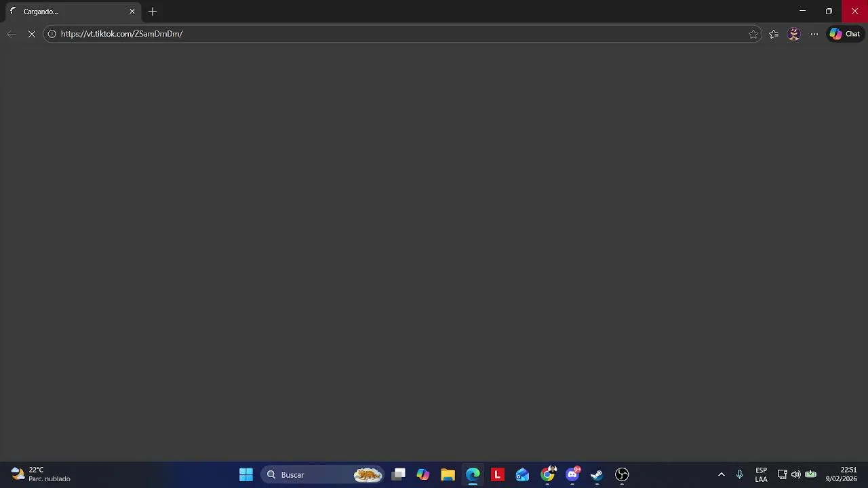Launch Copilot from the taskbar
Viewport: 868px width, 488px height.
pos(423,474)
